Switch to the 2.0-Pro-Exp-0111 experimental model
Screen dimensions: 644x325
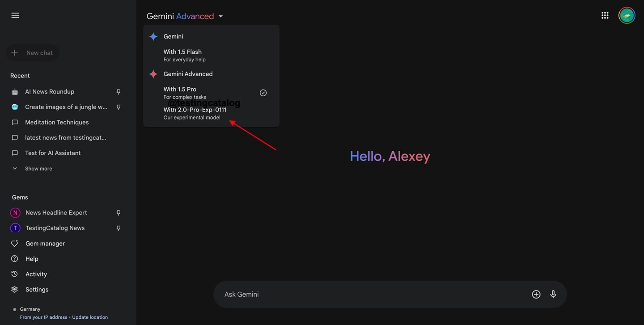196,109
